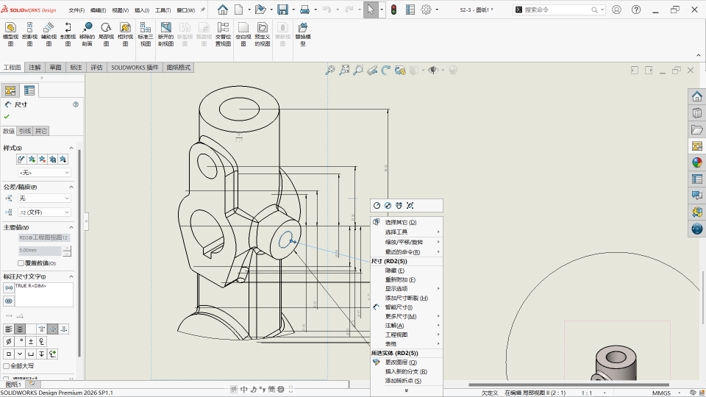This screenshot has width=706, height=397.
Task: Click the Save floppy-disk icon
Action: pyautogui.click(x=282, y=9)
